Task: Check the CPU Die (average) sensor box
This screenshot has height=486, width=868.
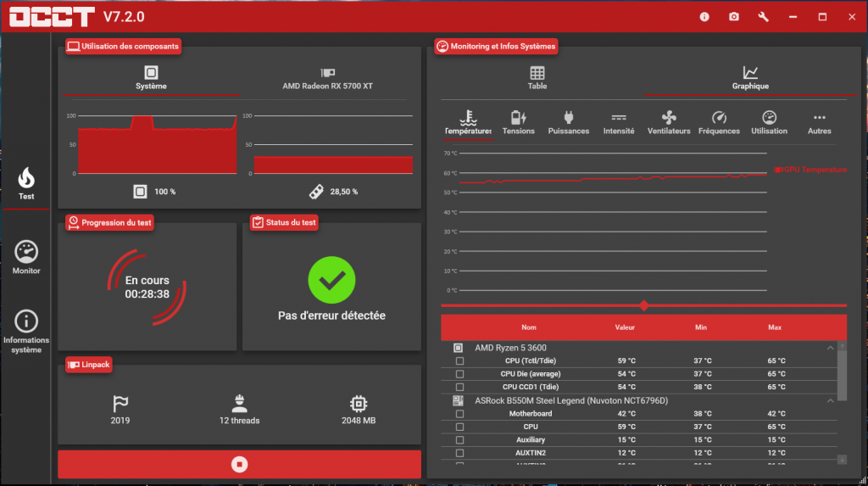Action: point(459,374)
